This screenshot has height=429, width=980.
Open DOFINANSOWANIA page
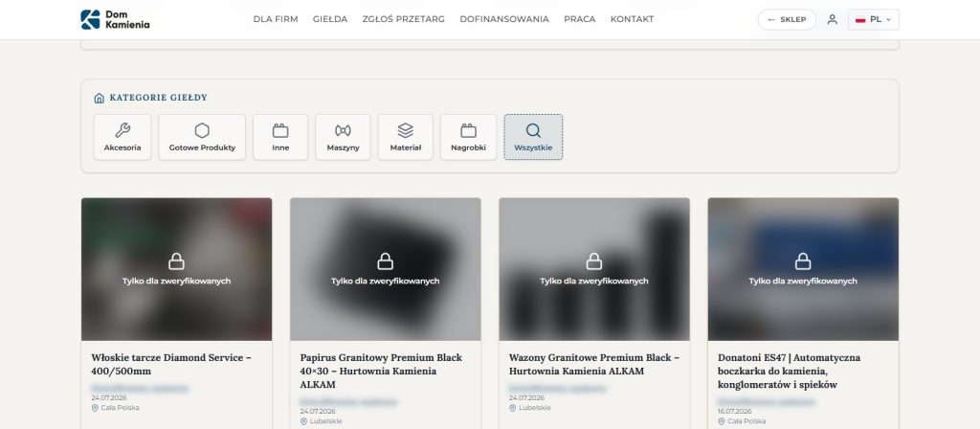(x=504, y=19)
